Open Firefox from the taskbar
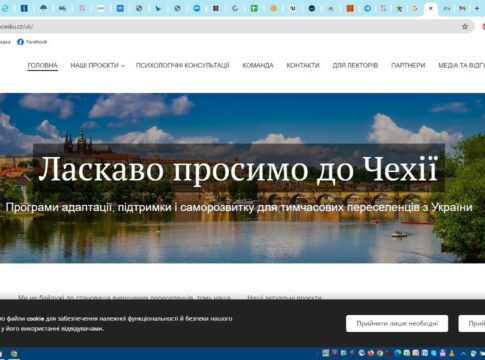Viewport: 485px width, 360px height. coord(371,353)
